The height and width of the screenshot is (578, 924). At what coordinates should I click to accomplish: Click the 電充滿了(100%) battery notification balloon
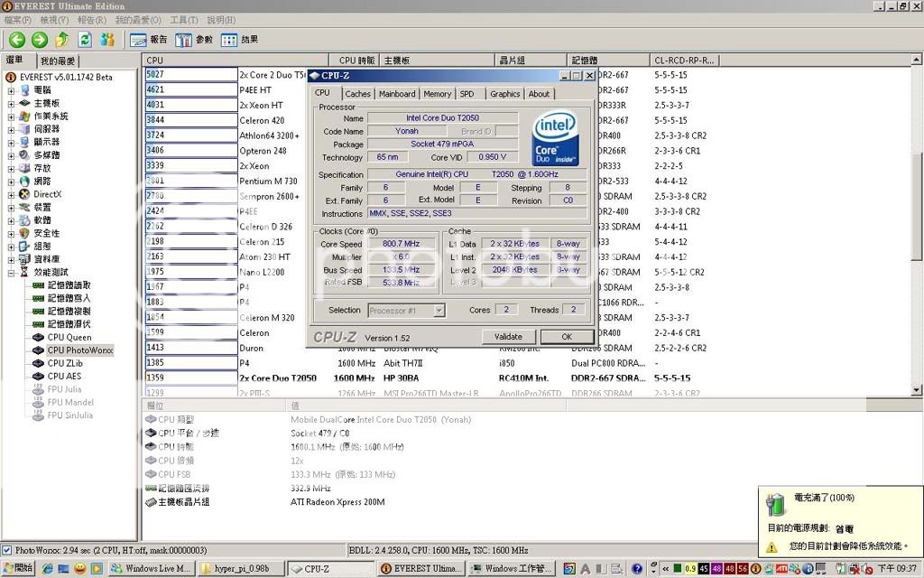[840, 521]
